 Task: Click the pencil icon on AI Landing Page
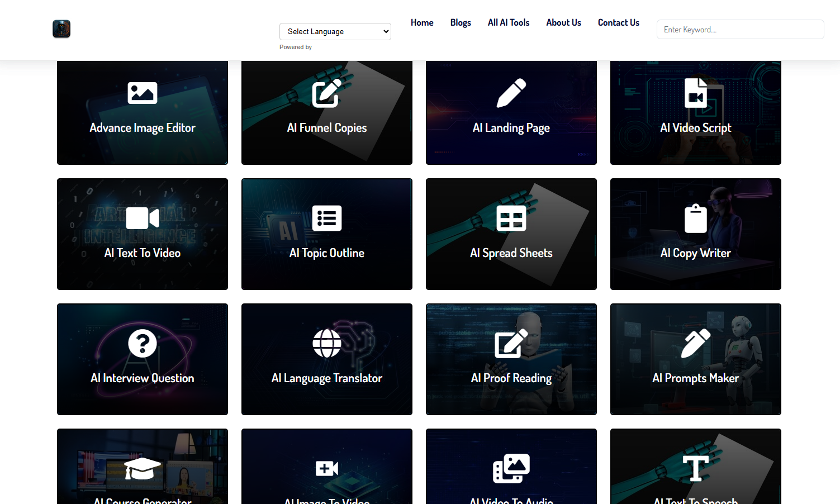[511, 93]
